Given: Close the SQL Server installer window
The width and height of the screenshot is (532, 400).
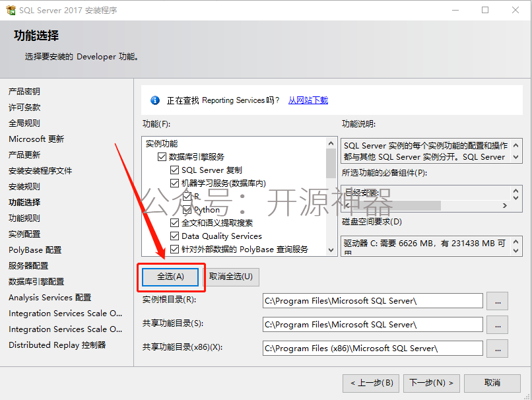Looking at the screenshot, I should coord(515,10).
